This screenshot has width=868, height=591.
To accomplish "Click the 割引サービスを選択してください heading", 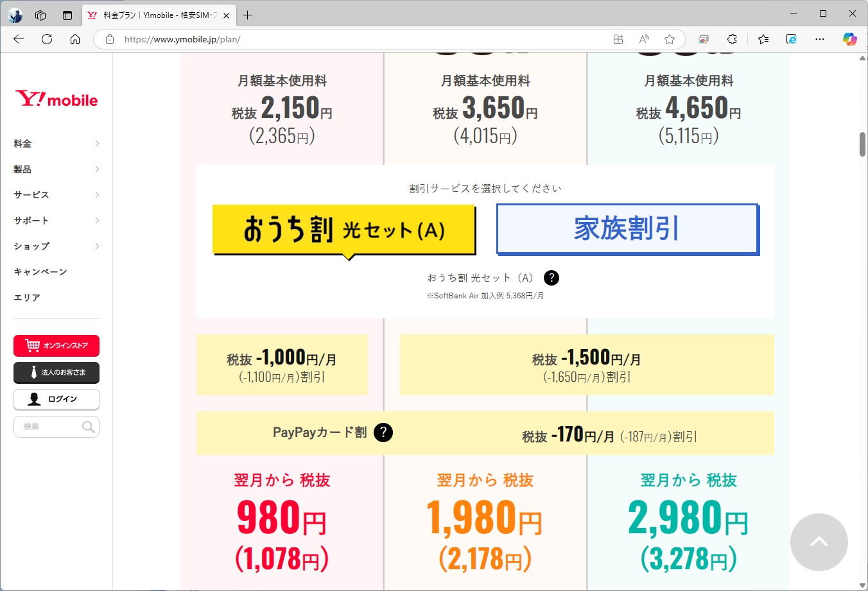I will (485, 189).
